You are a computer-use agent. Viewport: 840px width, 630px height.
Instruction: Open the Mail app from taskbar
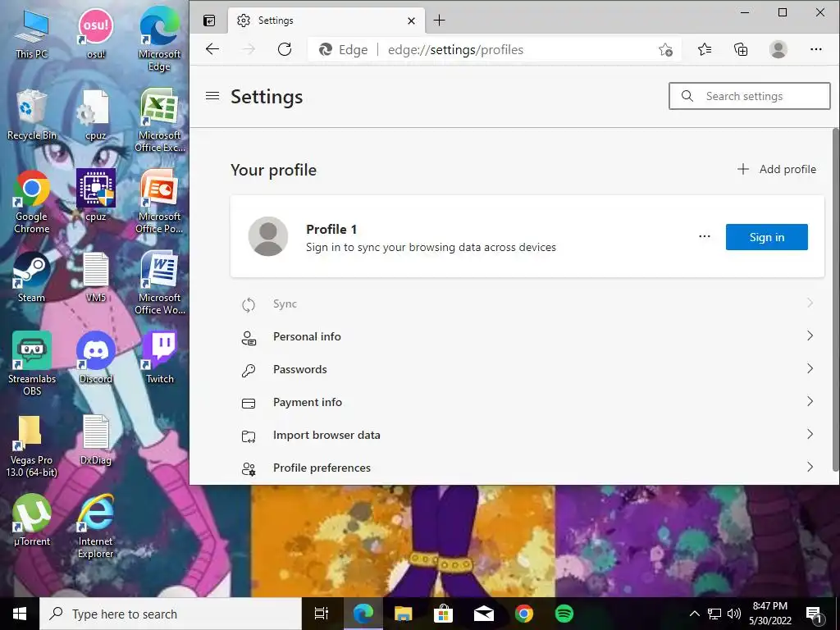[x=484, y=614]
